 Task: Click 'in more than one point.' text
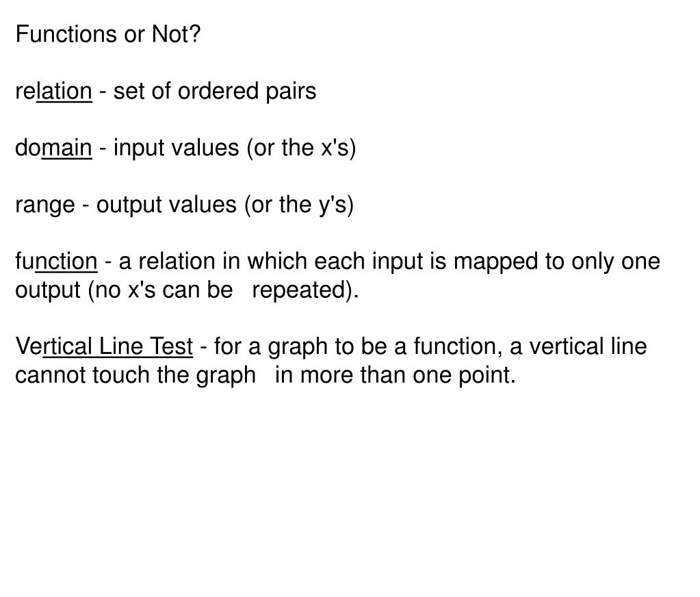395,375
